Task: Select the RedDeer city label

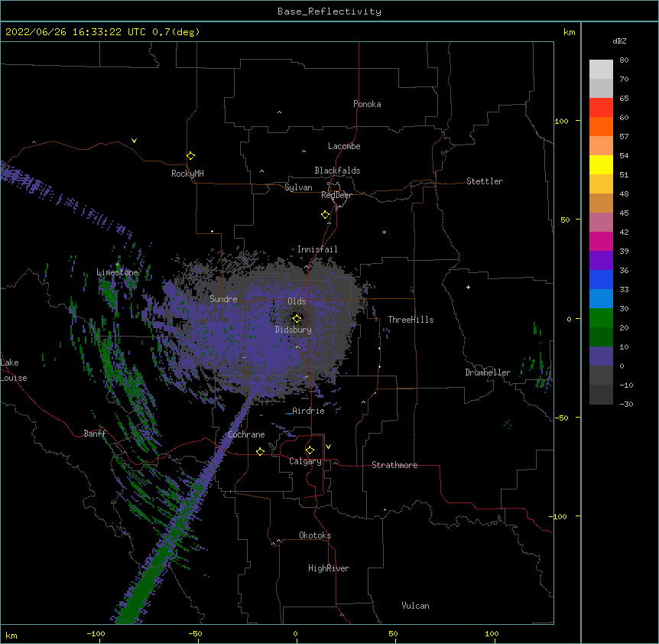Action: click(x=336, y=195)
